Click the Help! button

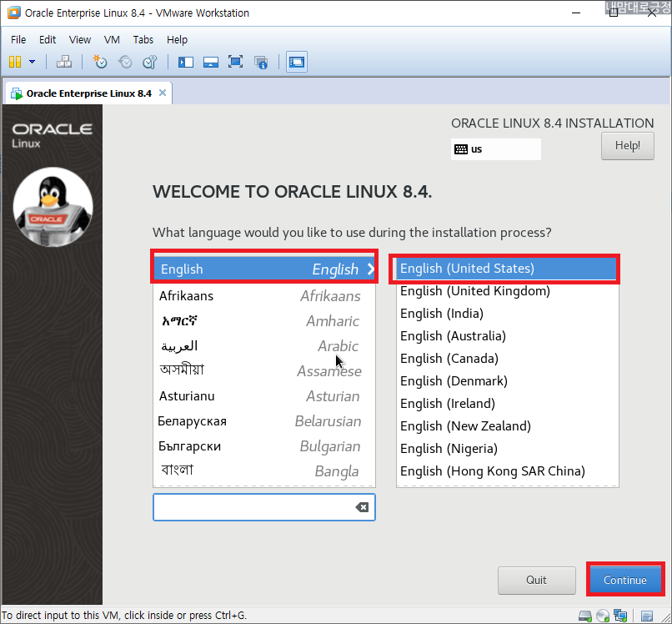click(x=628, y=146)
